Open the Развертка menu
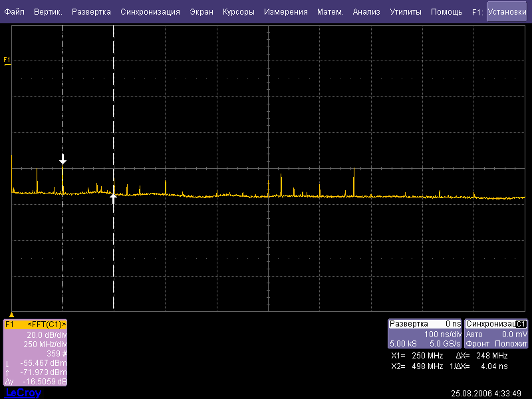The width and height of the screenshot is (532, 399). (x=91, y=12)
